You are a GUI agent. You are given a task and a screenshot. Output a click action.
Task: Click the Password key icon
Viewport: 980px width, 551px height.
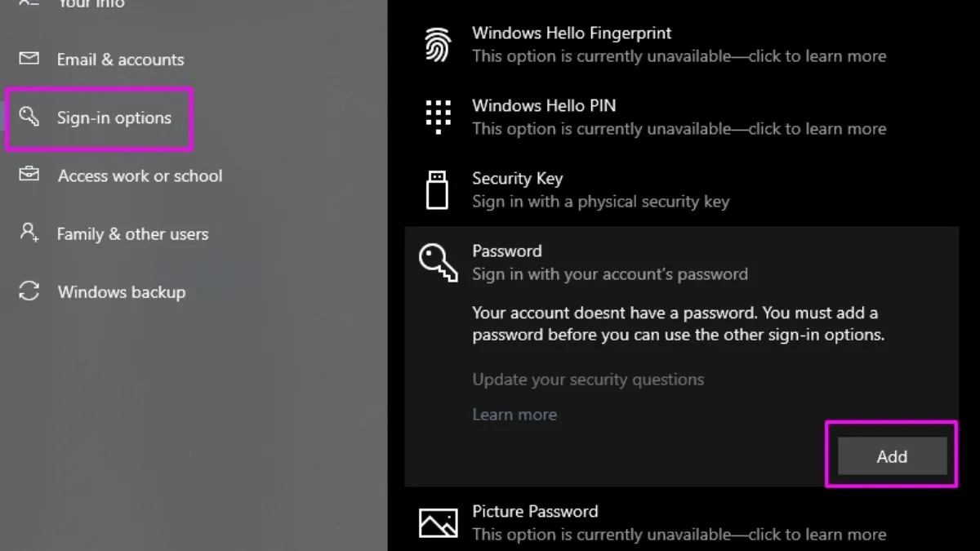pyautogui.click(x=439, y=262)
